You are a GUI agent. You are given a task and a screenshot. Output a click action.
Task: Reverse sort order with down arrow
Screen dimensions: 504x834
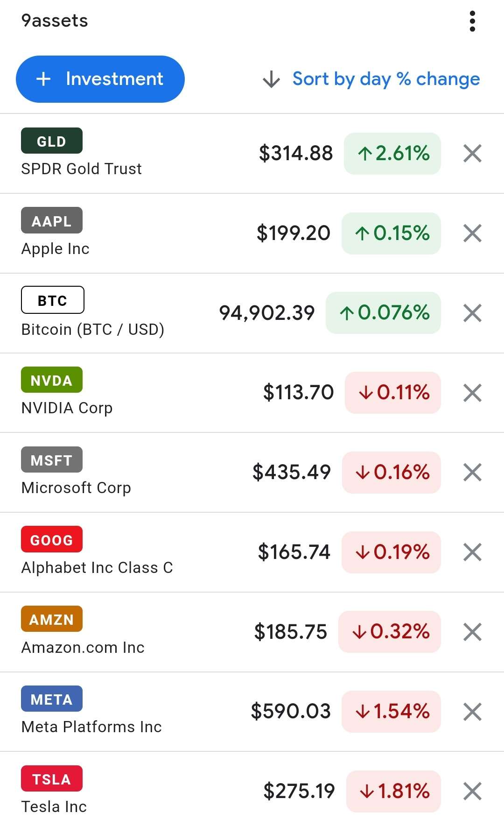point(271,79)
